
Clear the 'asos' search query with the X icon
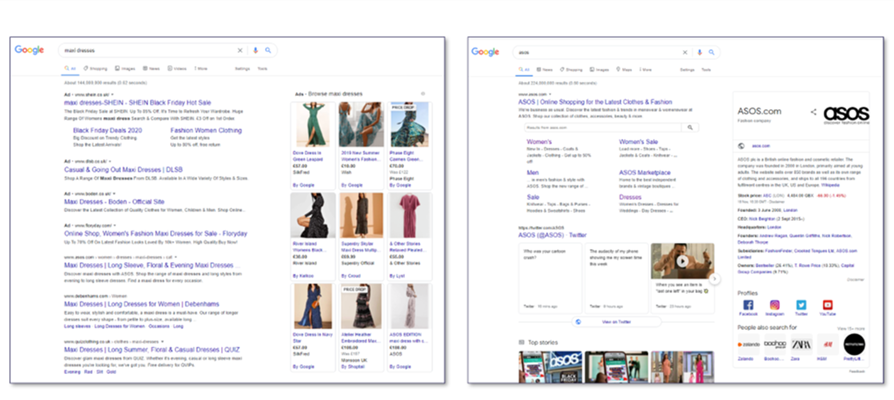coord(685,52)
